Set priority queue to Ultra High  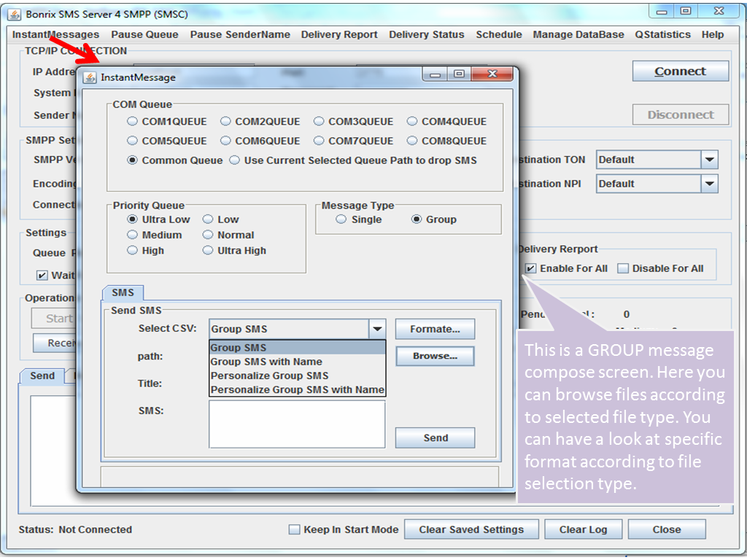pos(208,251)
